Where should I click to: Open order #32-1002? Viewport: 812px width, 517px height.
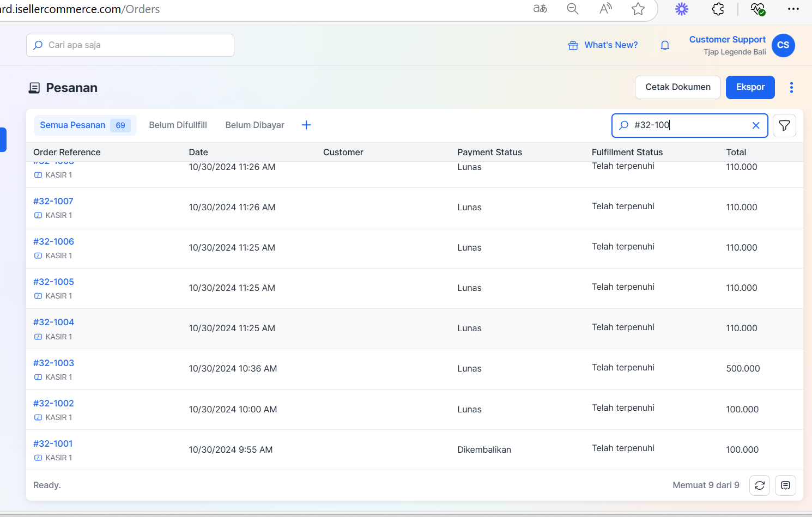coord(53,403)
